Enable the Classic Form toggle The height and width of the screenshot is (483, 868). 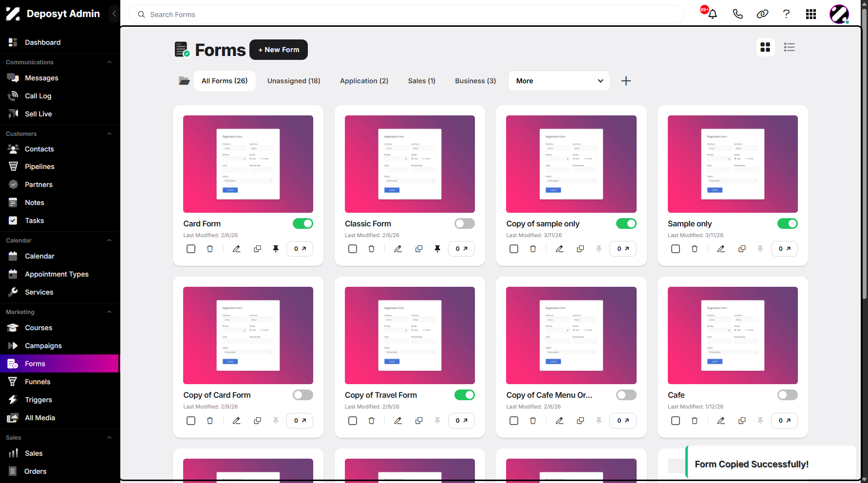tap(465, 223)
